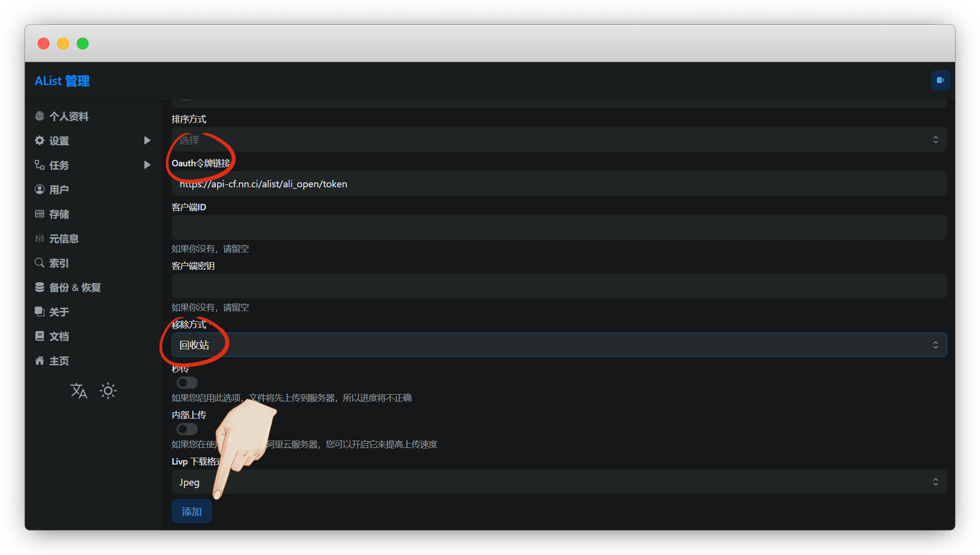Turn on the 内部上传 switch

tap(187, 429)
